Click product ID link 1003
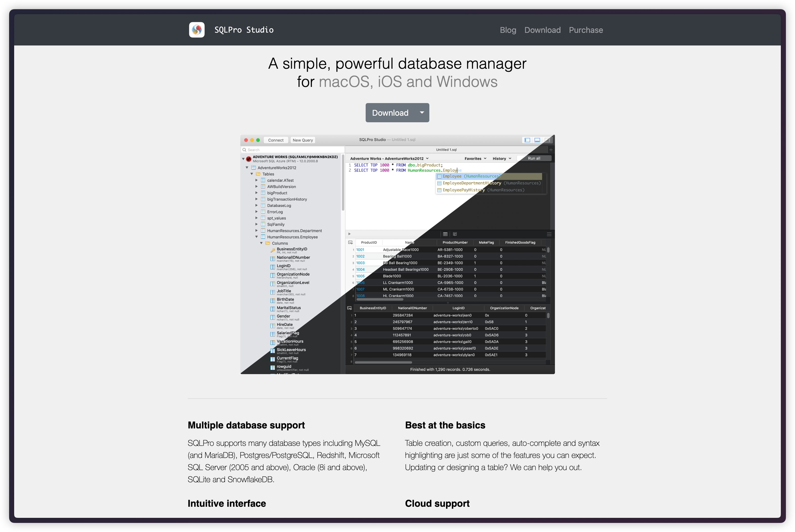 point(360,263)
